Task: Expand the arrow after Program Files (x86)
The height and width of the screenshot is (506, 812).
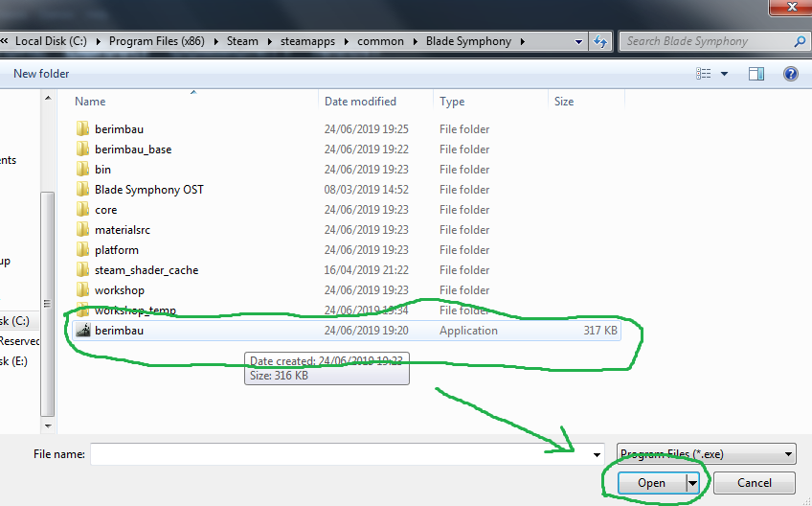Action: click(x=216, y=41)
